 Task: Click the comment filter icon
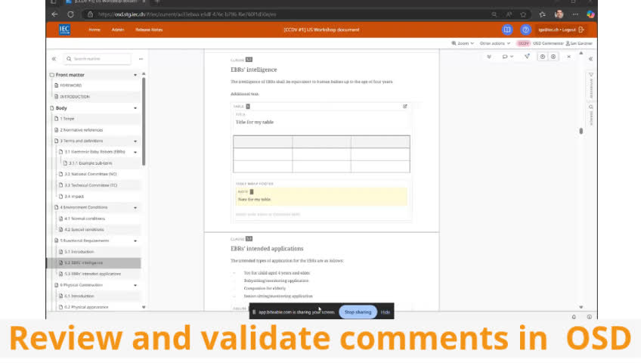[x=527, y=57]
